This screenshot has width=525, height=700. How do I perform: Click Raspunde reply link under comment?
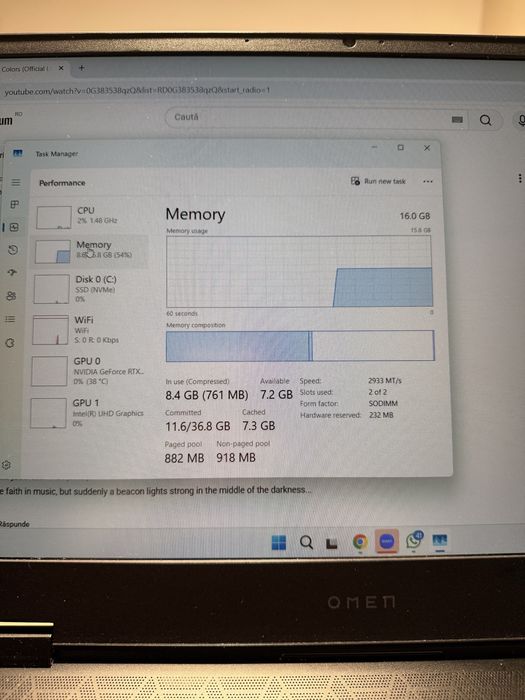tap(14, 524)
